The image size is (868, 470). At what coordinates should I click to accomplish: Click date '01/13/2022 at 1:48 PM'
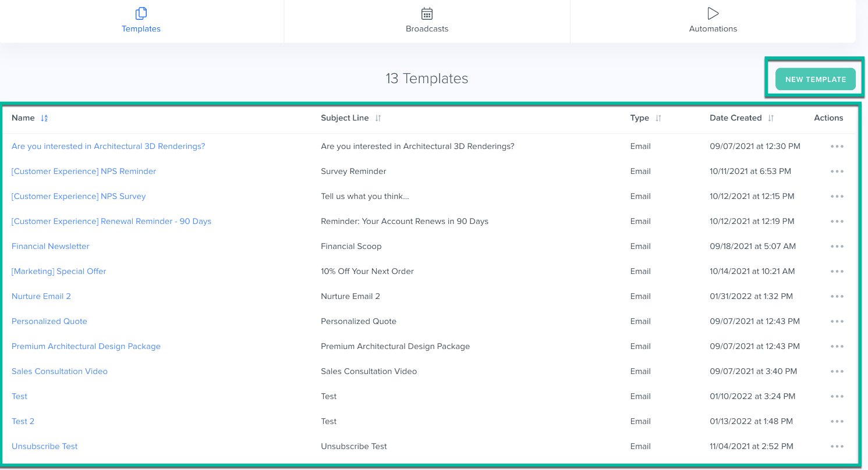pos(752,422)
